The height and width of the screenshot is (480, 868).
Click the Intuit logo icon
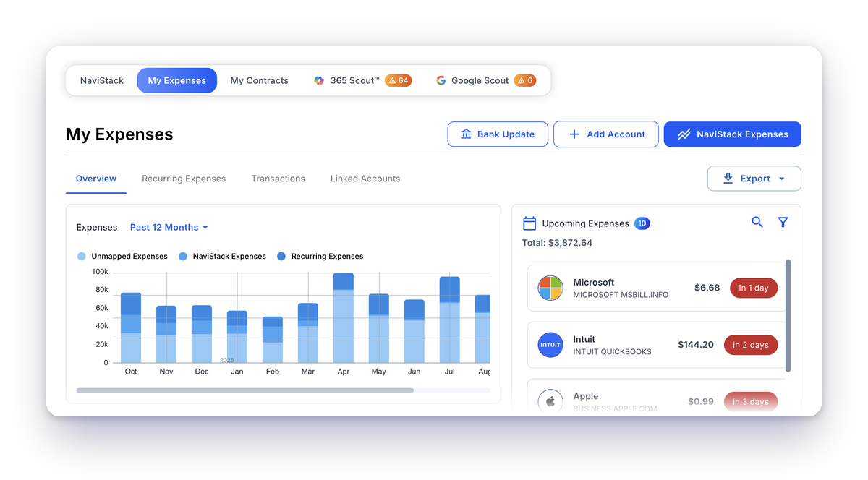[550, 345]
